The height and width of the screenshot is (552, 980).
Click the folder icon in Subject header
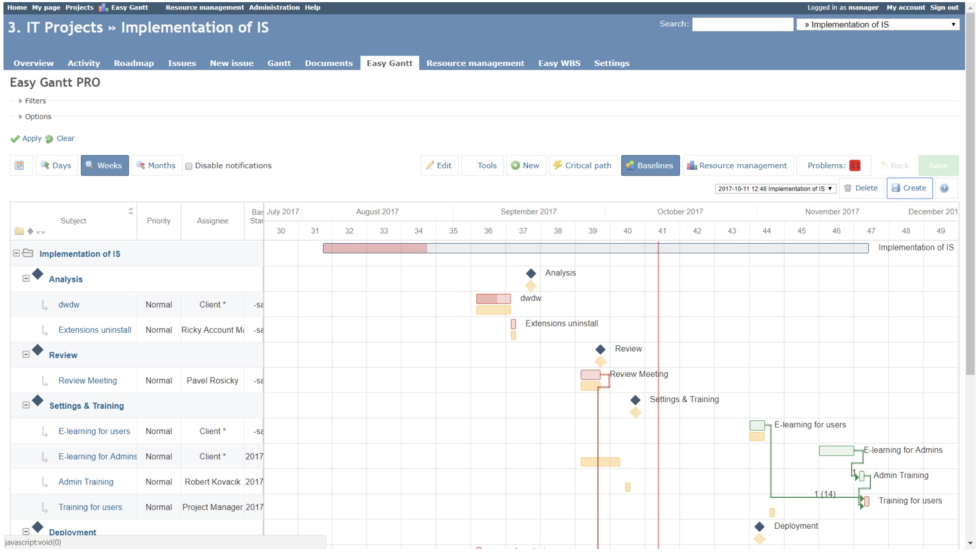click(x=19, y=231)
